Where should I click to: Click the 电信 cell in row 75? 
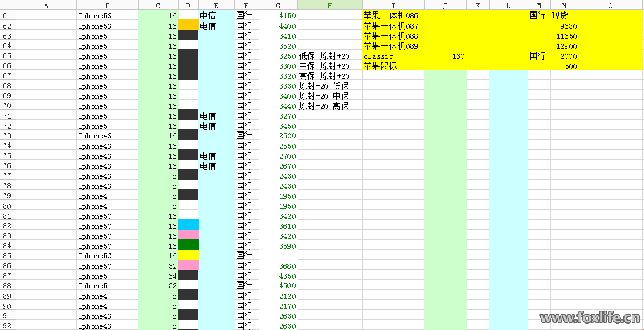point(216,156)
